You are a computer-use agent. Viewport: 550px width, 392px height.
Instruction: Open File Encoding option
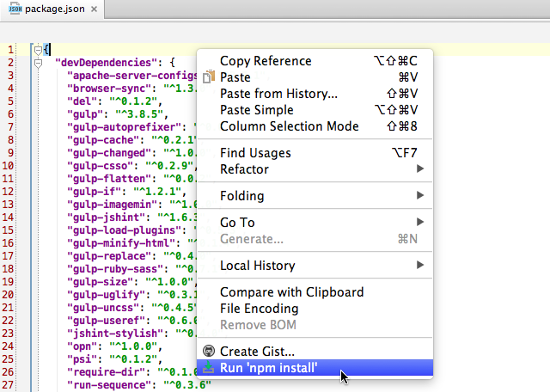pyautogui.click(x=259, y=309)
